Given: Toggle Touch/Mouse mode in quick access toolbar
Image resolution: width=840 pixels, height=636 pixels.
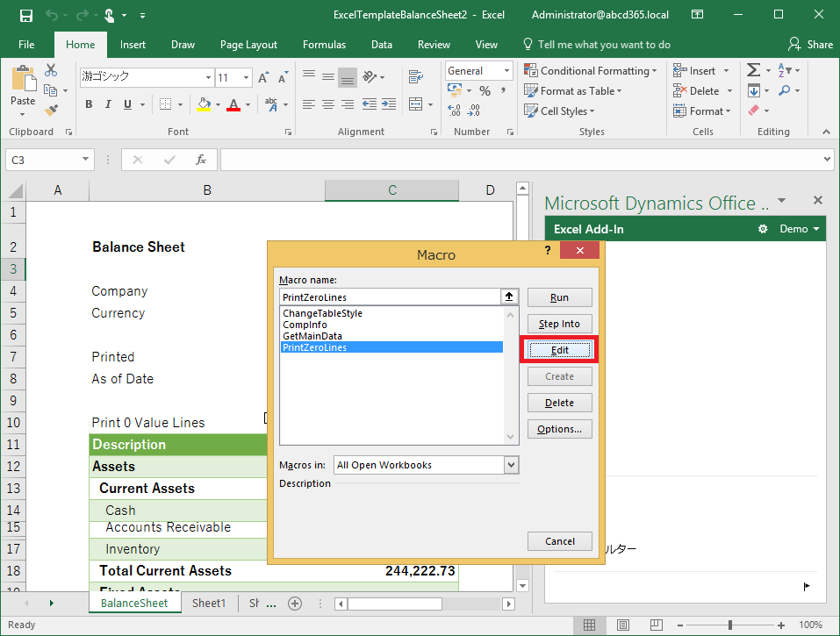Looking at the screenshot, I should [110, 16].
